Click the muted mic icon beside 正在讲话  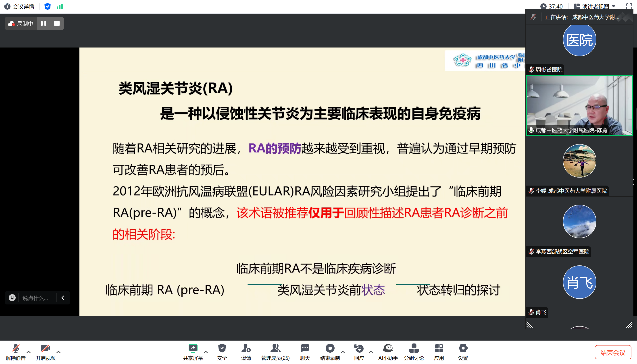click(533, 17)
